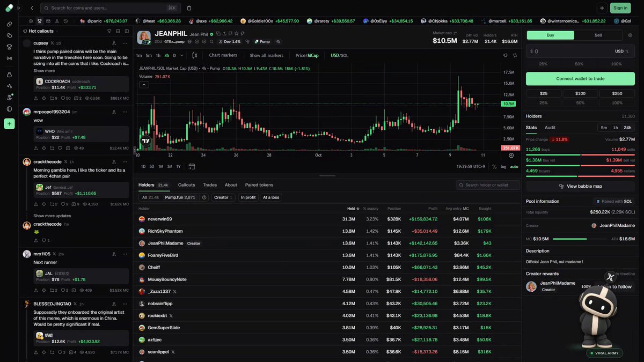644x362 pixels.
Task: Click Connect wallet to trade
Action: click(x=580, y=78)
